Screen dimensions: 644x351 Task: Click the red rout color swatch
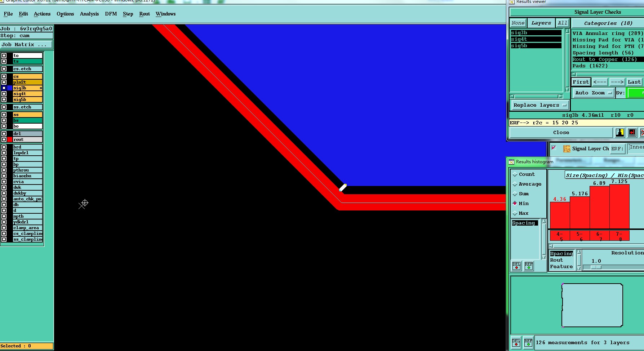10,139
